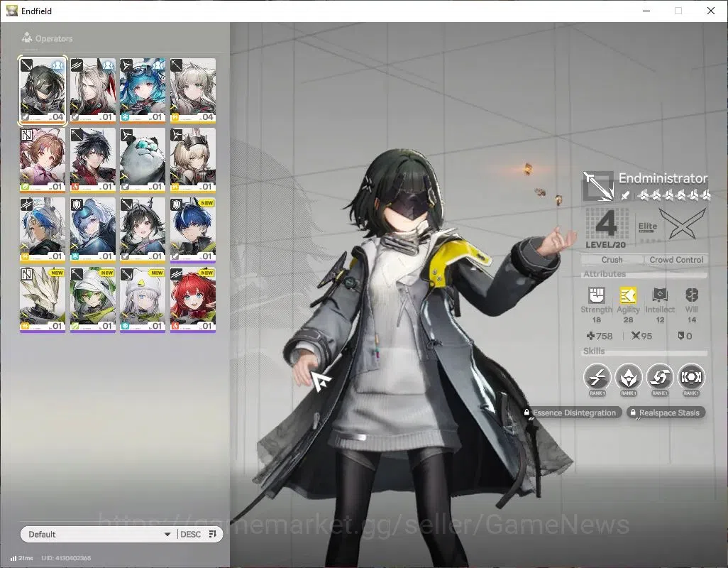Screen dimensions: 728x568
Task: Select the black-haired operator with red scarf
Action: tap(93, 160)
